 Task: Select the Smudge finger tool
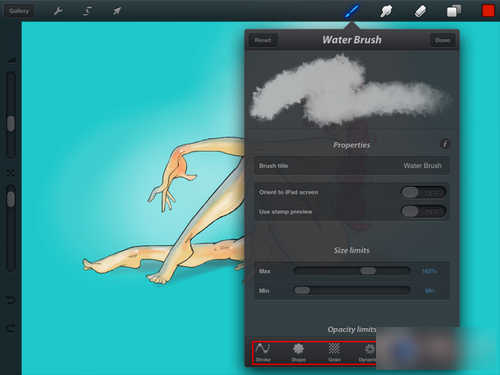[386, 11]
